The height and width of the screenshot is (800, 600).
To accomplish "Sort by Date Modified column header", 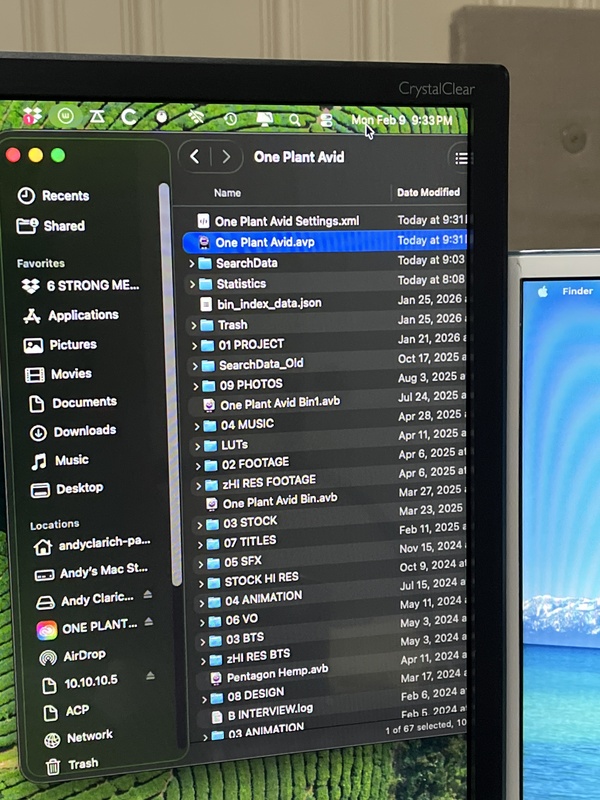I will coord(428,192).
